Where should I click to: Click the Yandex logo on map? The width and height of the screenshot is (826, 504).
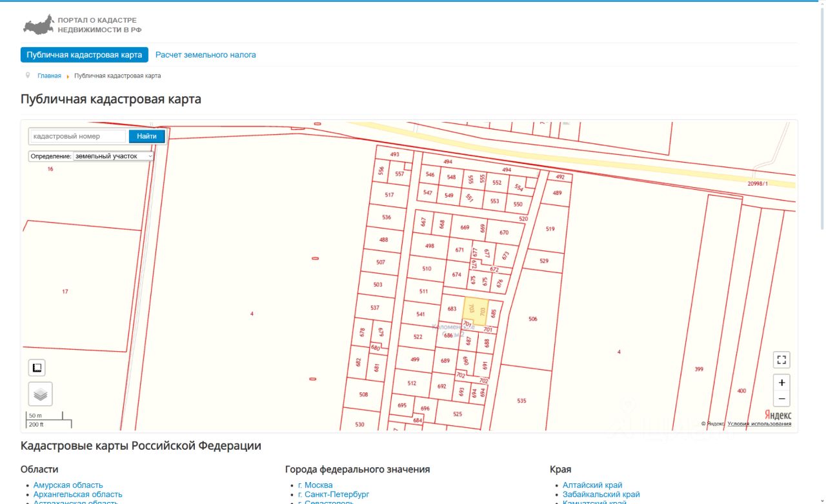pyautogui.click(x=778, y=415)
